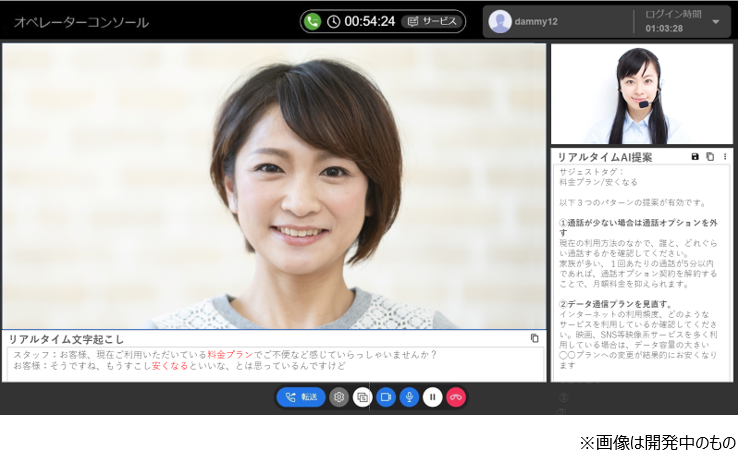
Task: Open call settings gear icon
Action: tap(338, 397)
